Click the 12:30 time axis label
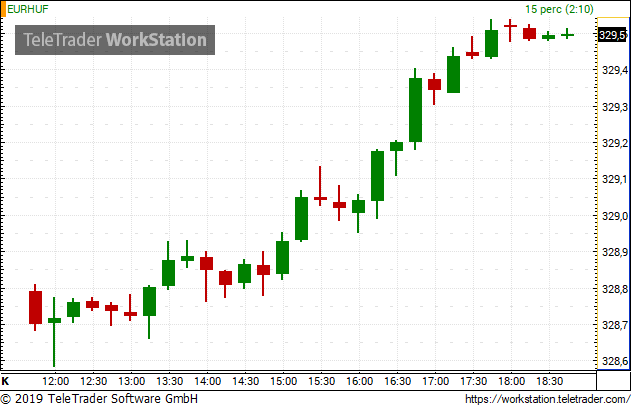The width and height of the screenshot is (631, 408). tap(93, 381)
